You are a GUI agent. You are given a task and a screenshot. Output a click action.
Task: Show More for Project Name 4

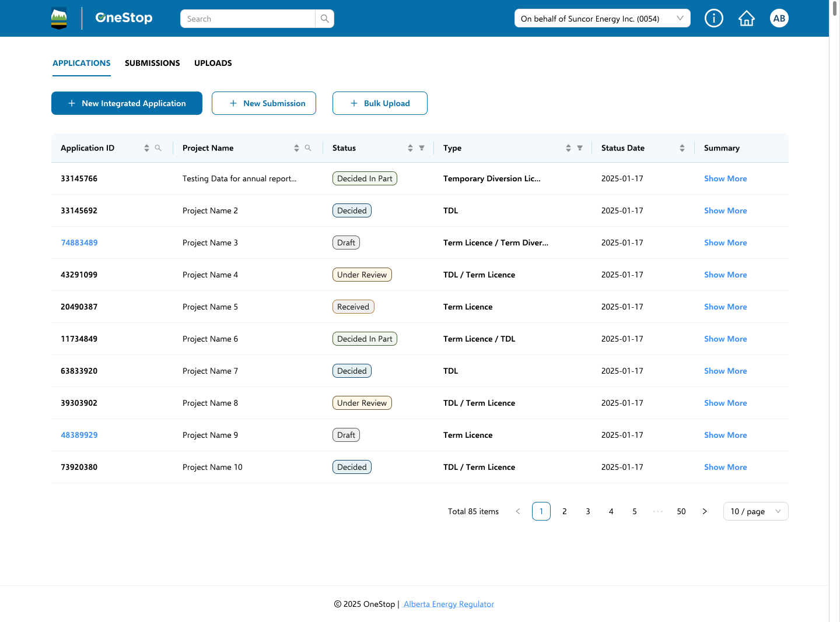726,275
